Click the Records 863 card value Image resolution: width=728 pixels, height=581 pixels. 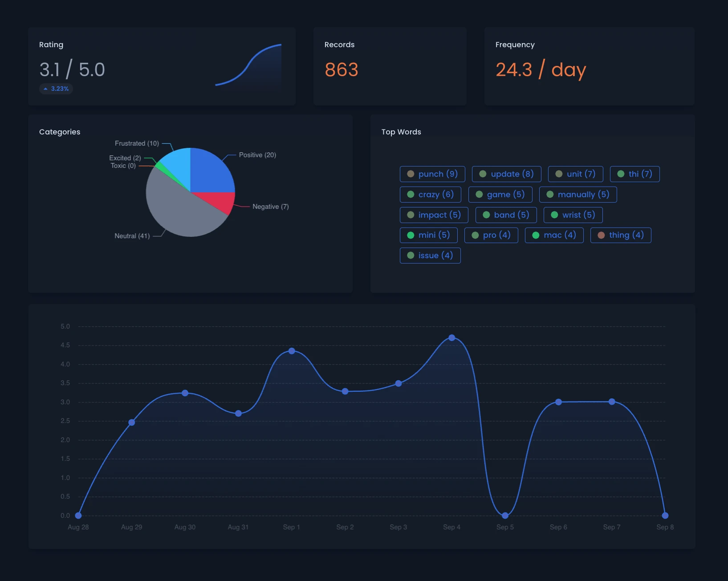[x=341, y=70]
